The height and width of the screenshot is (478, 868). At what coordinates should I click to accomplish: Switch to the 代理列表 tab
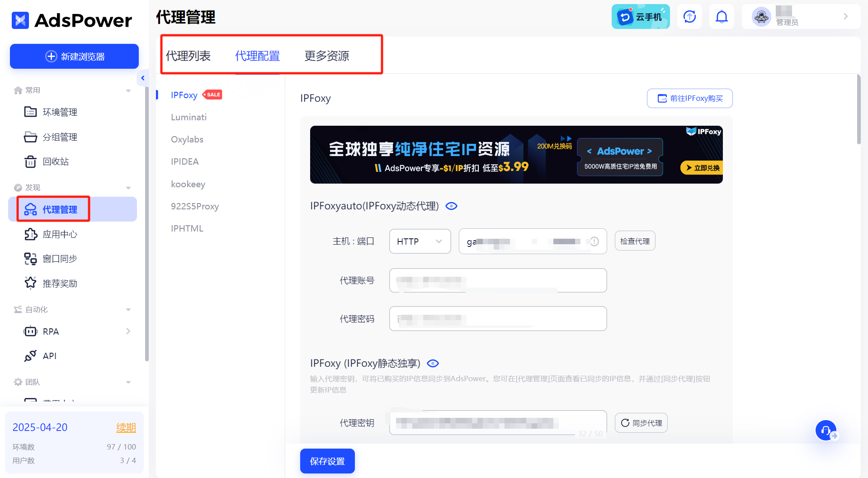pyautogui.click(x=188, y=56)
